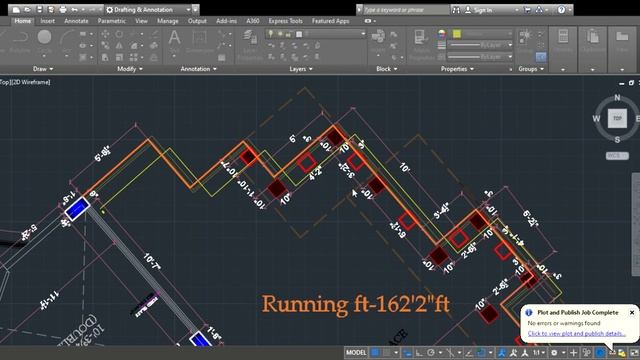640x360 pixels.
Task: Pick the Move tool in Modify panel
Action: coord(105,34)
